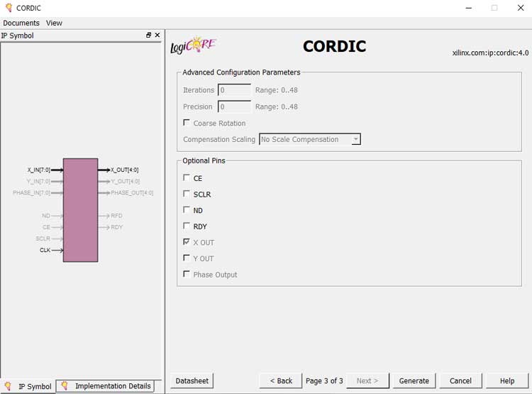Click the CE pin label on symbol
This screenshot has height=394, width=532.
[x=47, y=227]
